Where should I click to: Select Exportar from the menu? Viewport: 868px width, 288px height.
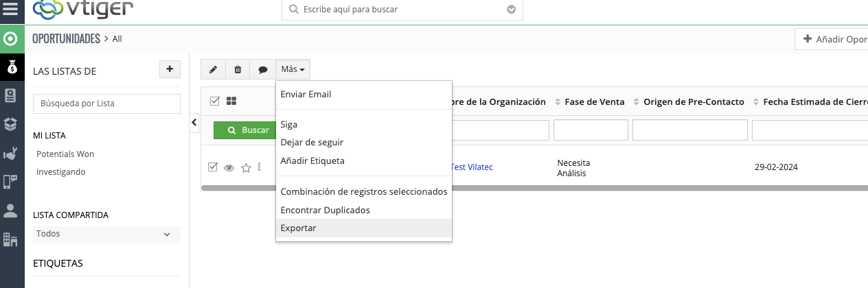(299, 228)
